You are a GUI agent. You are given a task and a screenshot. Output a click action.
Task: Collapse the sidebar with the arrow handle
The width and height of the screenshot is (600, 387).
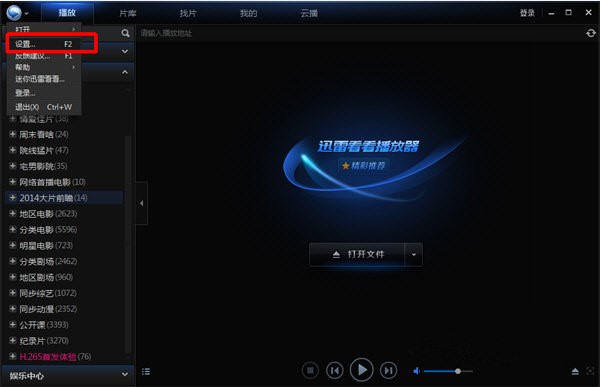click(x=142, y=203)
